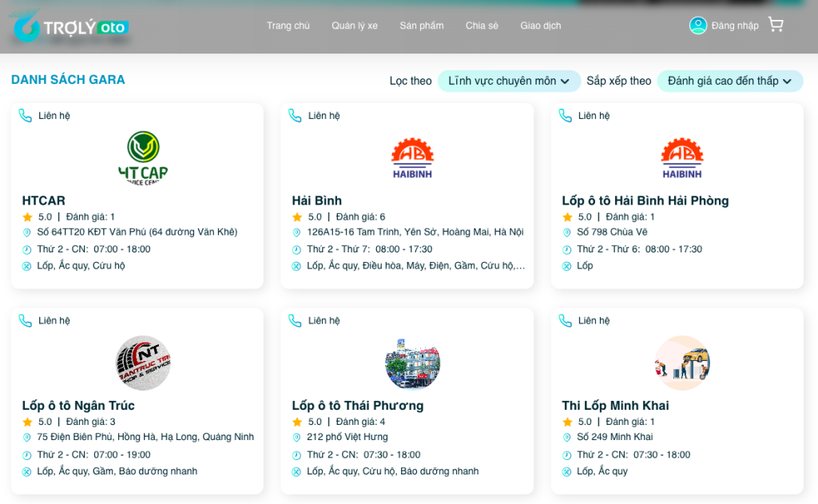Open the Lĩnh vực chuyên môn filter dropdown
The height and width of the screenshot is (504, 818).
[x=509, y=81]
